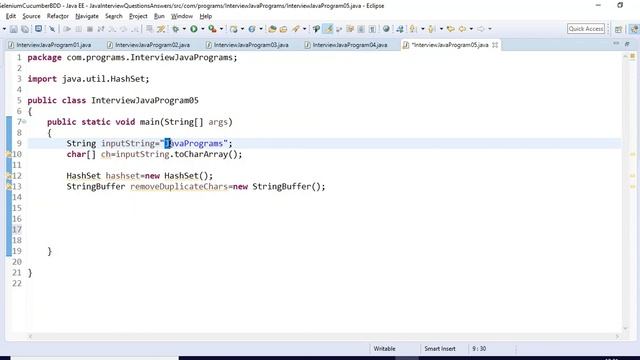Select the Java EE perspective icon

click(x=634, y=29)
